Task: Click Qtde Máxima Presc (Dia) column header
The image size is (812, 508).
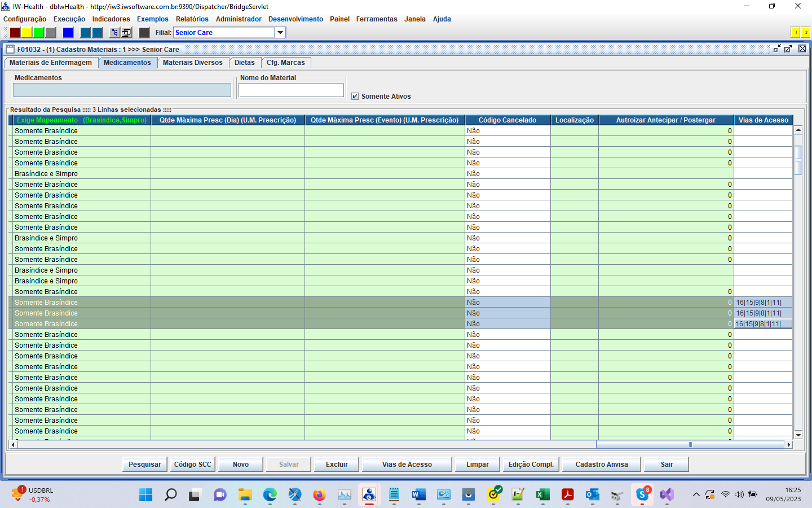Action: point(228,120)
